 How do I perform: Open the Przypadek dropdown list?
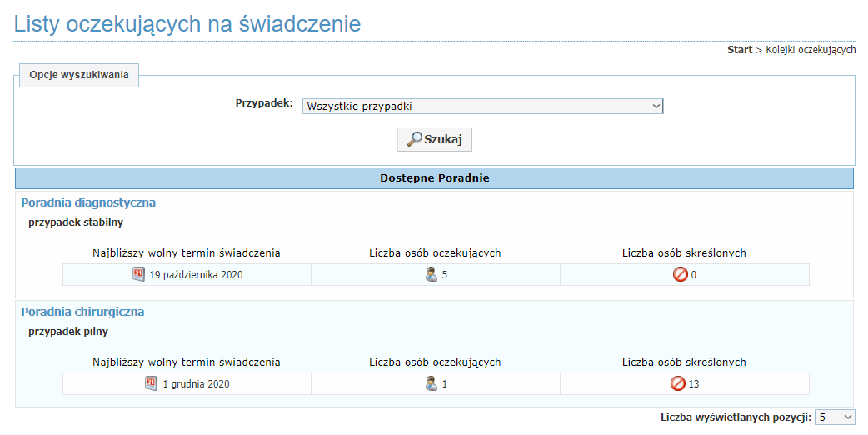[482, 106]
